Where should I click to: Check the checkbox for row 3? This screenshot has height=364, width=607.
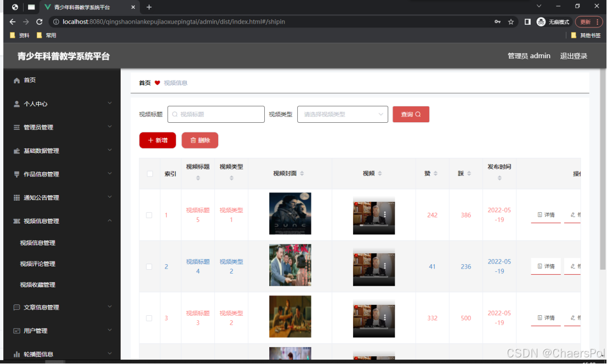coord(149,318)
